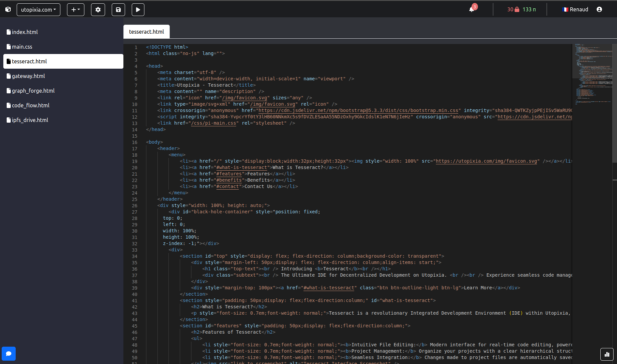
Task: Open the chat bubble button
Action: (9, 354)
